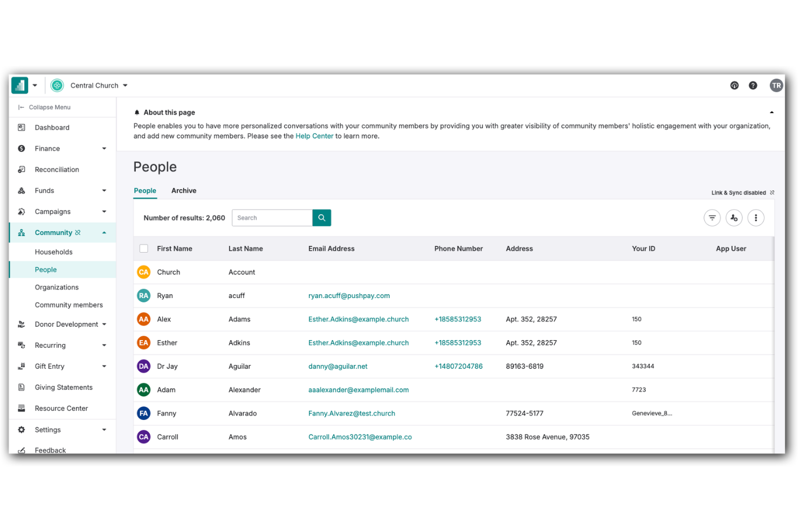
Task: Select the header checkbox to select all people
Action: point(143,248)
